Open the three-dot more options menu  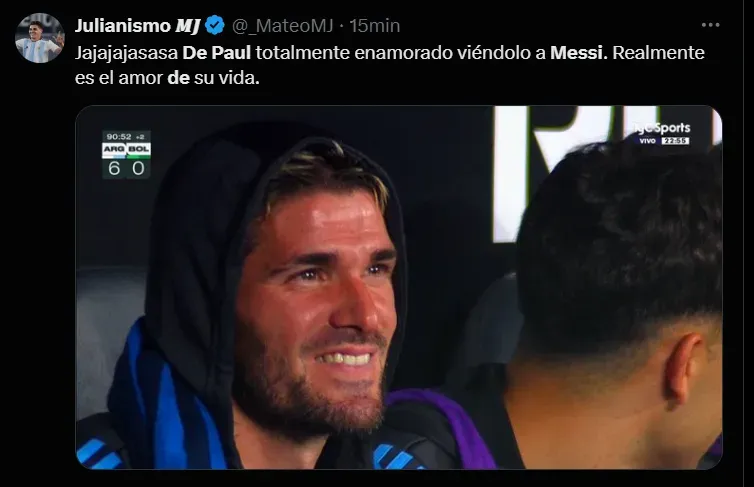click(710, 25)
